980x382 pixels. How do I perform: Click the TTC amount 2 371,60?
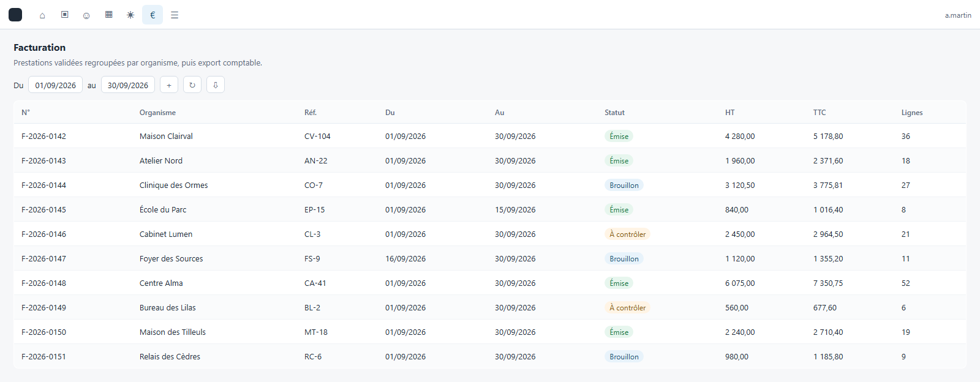pyautogui.click(x=828, y=161)
